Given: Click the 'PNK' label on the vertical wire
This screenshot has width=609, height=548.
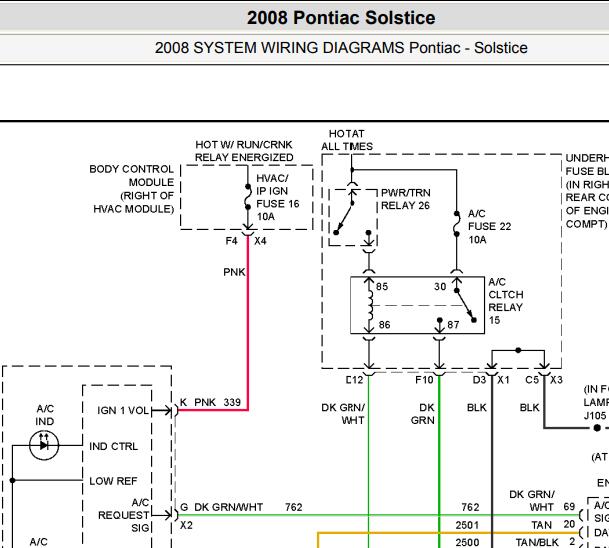Looking at the screenshot, I should [234, 272].
